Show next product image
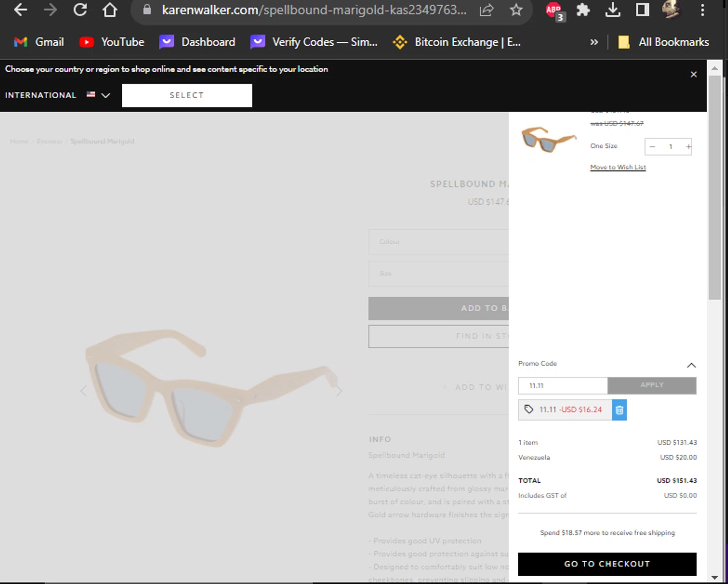Screen dimensions: 728x584 coord(339,391)
